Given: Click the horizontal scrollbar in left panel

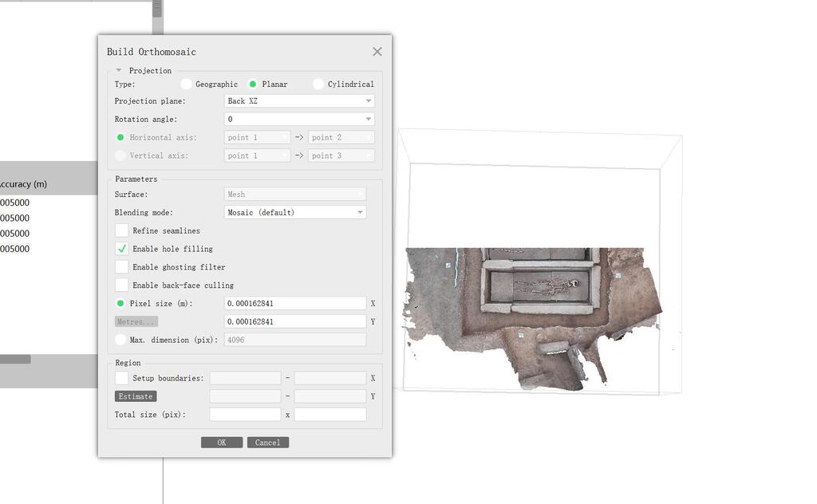Looking at the screenshot, I should [15, 359].
